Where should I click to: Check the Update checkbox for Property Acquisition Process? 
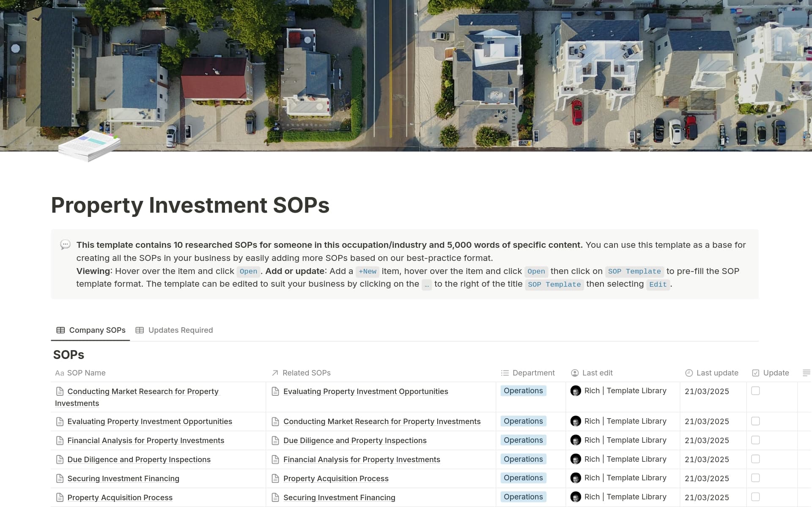pyautogui.click(x=756, y=497)
